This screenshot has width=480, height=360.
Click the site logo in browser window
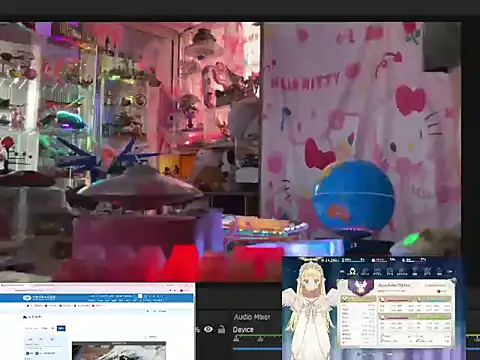[40, 297]
